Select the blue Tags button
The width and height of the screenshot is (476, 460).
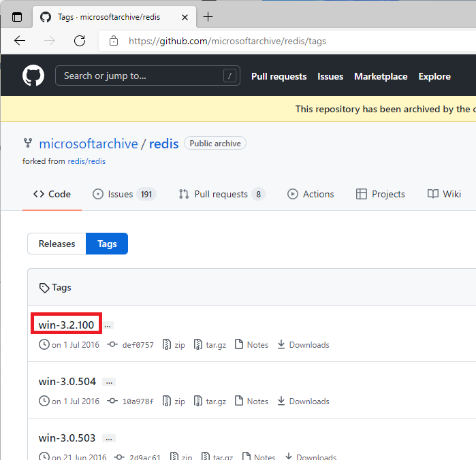pyautogui.click(x=107, y=244)
